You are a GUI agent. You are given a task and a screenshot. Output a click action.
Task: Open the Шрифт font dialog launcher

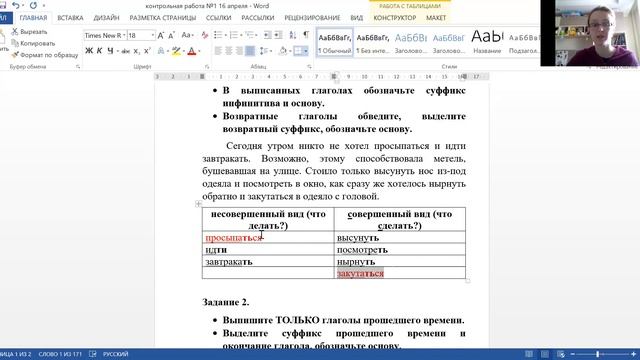click(x=207, y=67)
